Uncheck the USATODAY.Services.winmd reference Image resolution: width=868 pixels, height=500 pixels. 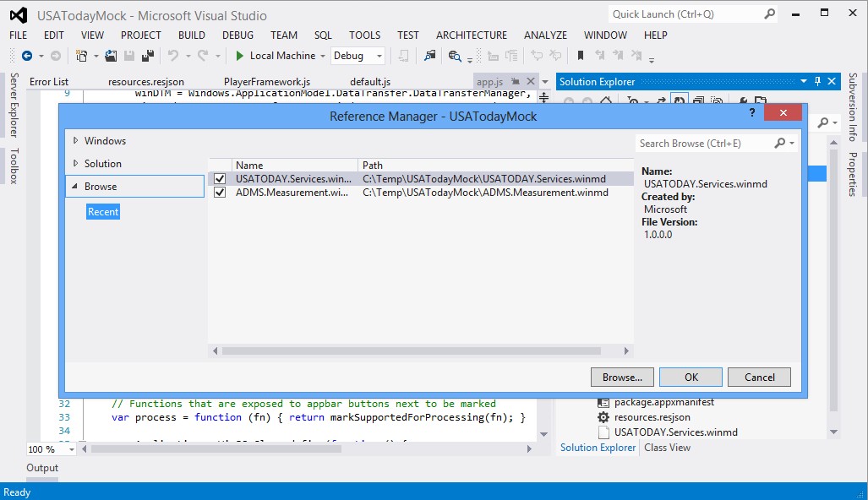[x=220, y=178]
